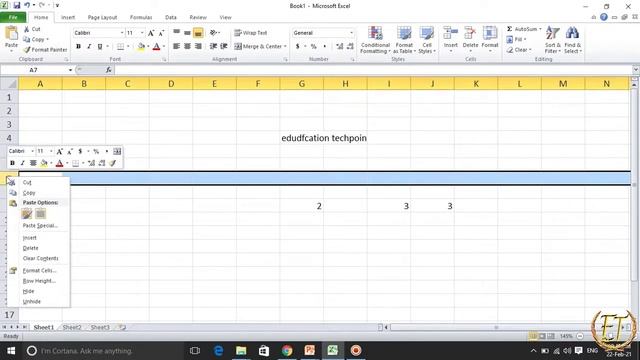Switch to the Sheet2 tab

pyautogui.click(x=72, y=327)
